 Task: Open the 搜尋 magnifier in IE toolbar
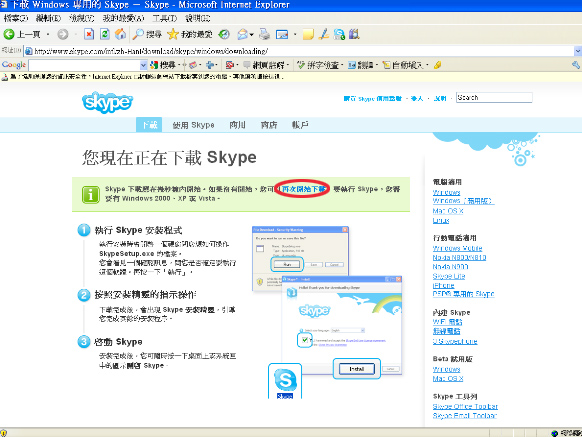click(147, 35)
